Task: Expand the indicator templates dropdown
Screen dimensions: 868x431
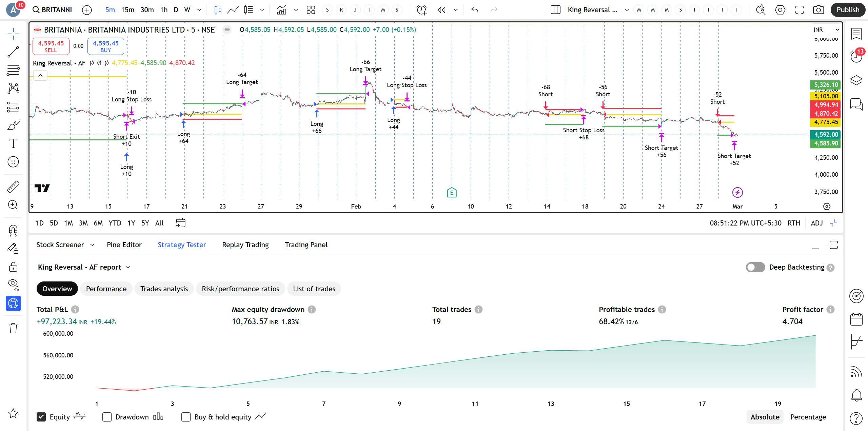Action: click(x=296, y=10)
